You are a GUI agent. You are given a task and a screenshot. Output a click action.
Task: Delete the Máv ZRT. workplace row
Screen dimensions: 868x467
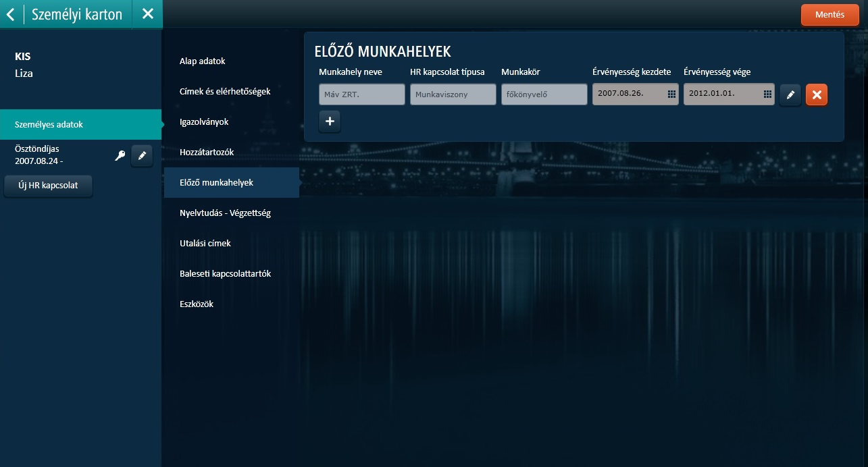pyautogui.click(x=817, y=95)
